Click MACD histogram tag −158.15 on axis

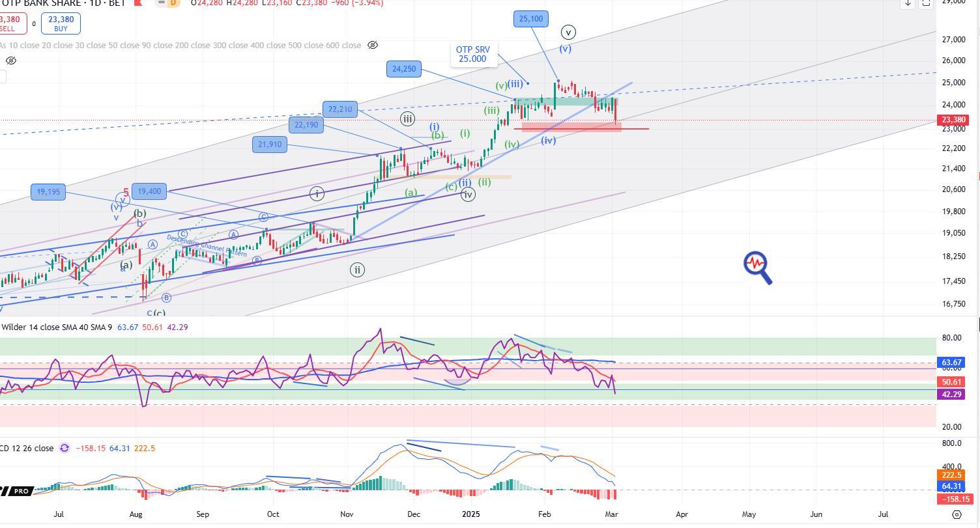tap(955, 499)
